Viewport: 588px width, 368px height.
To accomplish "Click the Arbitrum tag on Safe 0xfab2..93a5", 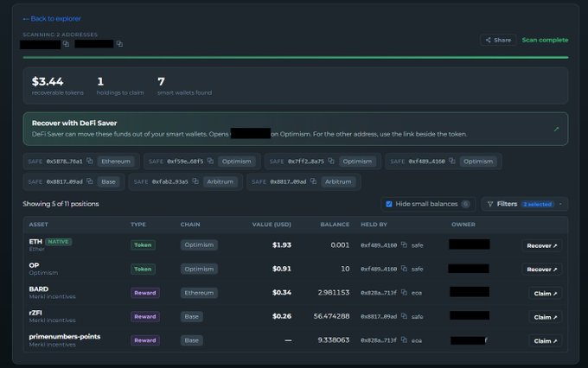I will click(220, 181).
